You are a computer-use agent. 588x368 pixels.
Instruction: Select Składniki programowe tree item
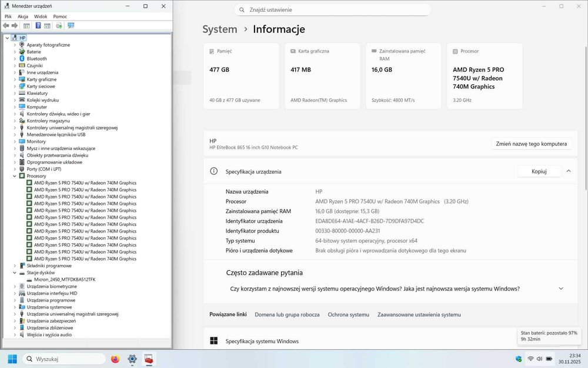49,266
